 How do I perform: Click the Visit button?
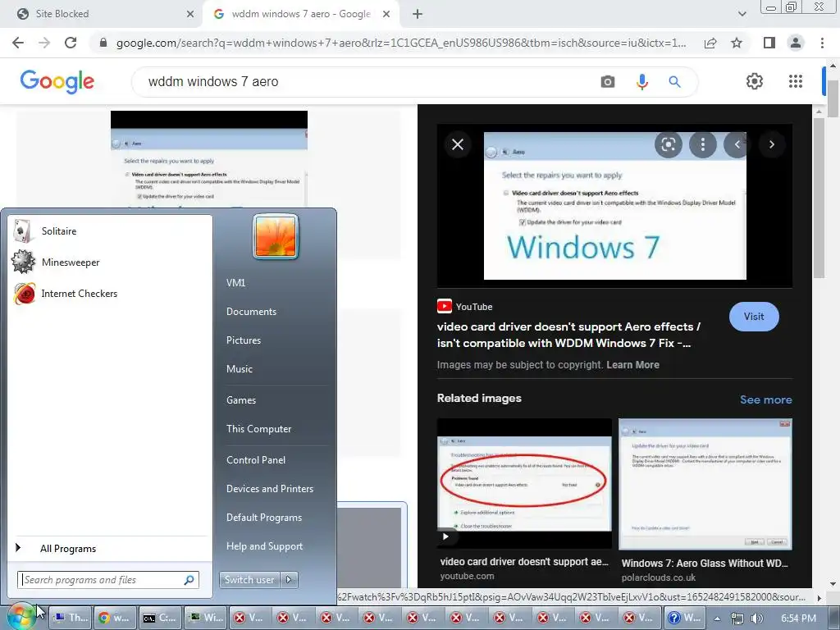pos(754,316)
